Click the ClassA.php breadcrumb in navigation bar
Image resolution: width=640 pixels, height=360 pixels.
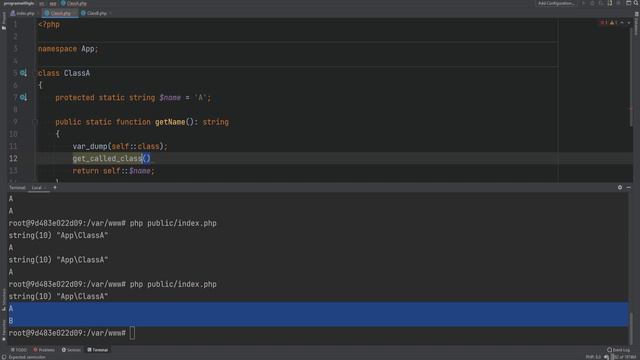[73, 3]
